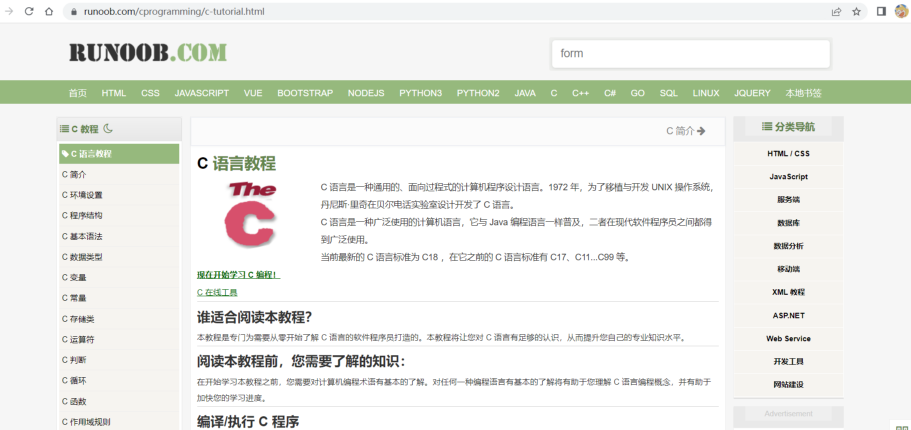Open VUE in navigation bar
Screen dimensions: 911x430
coord(253,93)
